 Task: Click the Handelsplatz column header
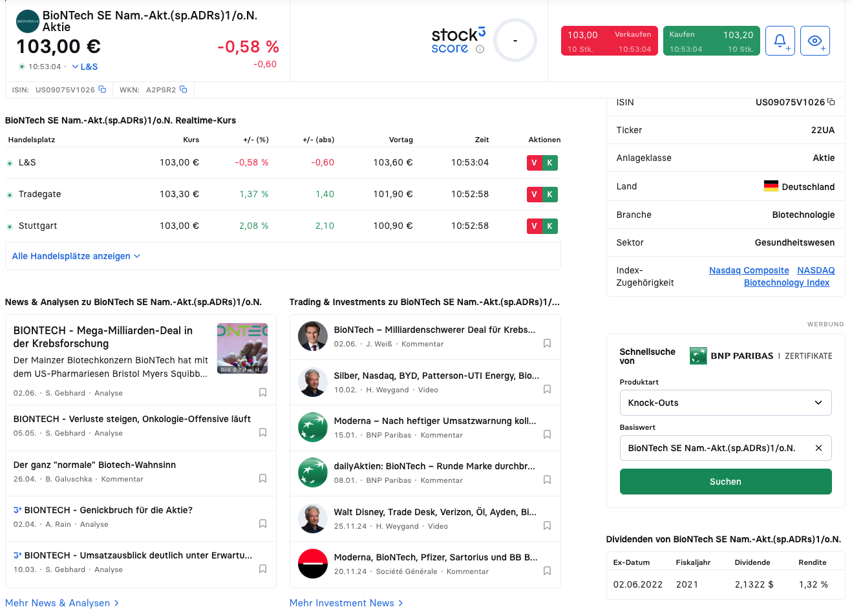32,140
